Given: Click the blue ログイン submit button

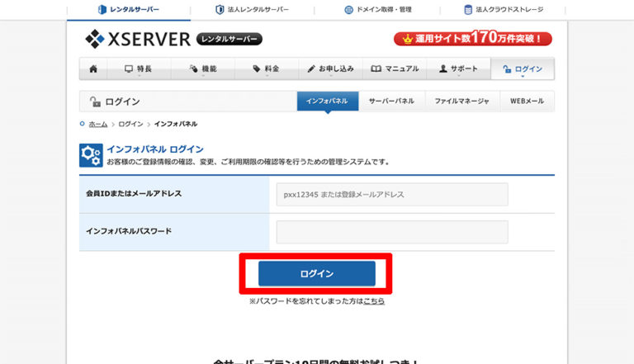Looking at the screenshot, I should click(317, 274).
